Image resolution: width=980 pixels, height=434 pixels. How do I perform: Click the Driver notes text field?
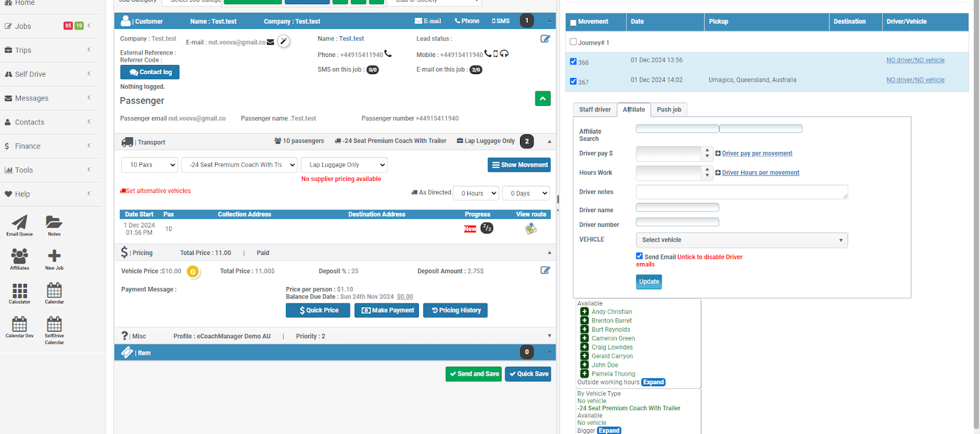pos(741,192)
